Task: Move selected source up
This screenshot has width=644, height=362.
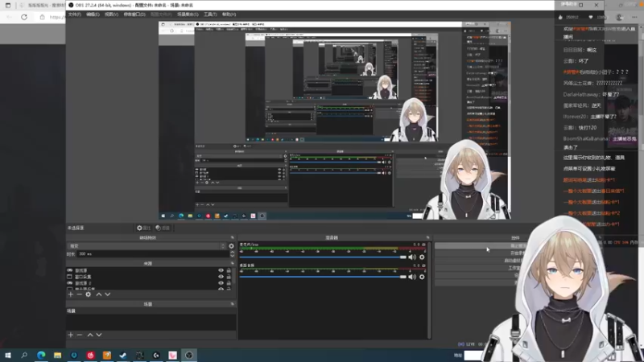Action: [x=98, y=294]
